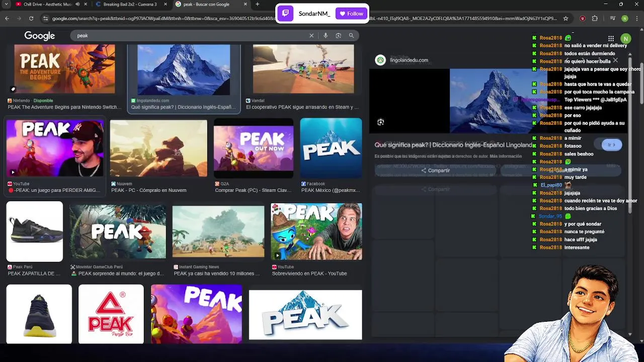Viewport: 644px width, 362px height.
Task: Mute the Chill Drive tab audio
Action: 77,4
